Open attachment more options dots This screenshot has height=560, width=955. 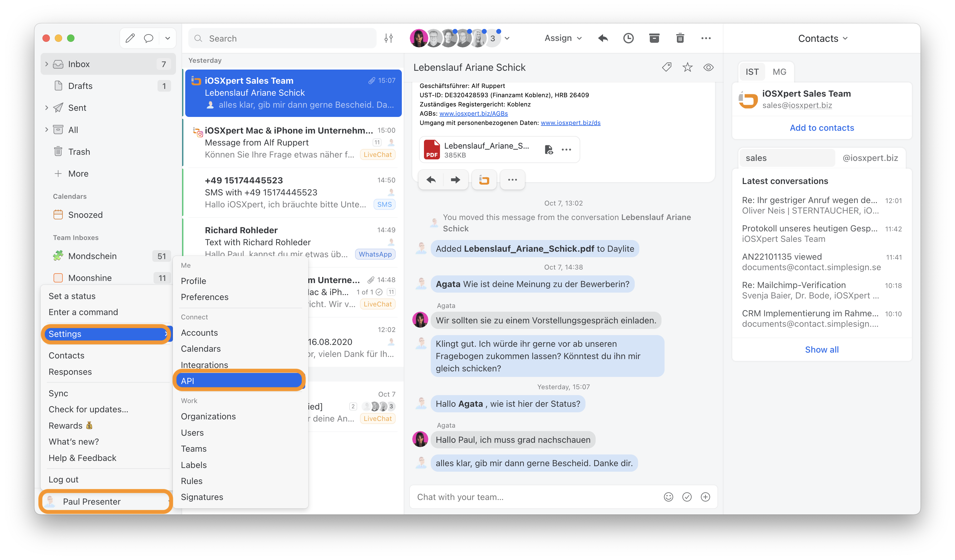(566, 150)
